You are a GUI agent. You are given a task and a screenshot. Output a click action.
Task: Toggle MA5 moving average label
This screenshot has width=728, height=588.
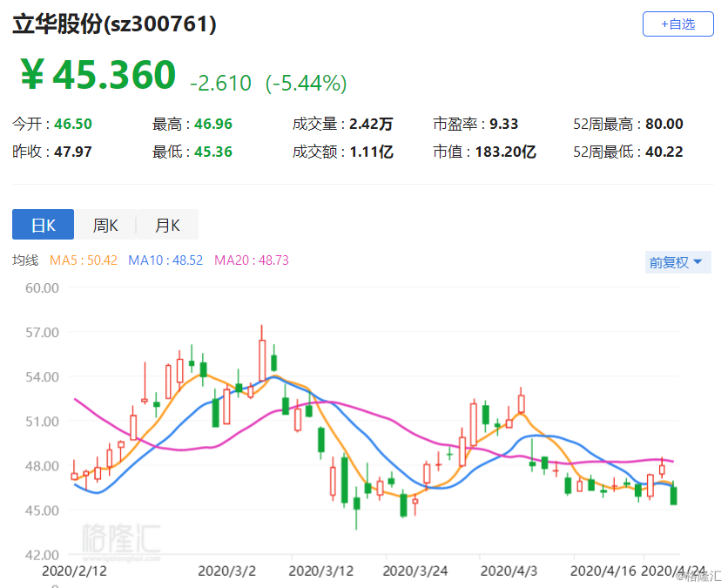(x=83, y=260)
